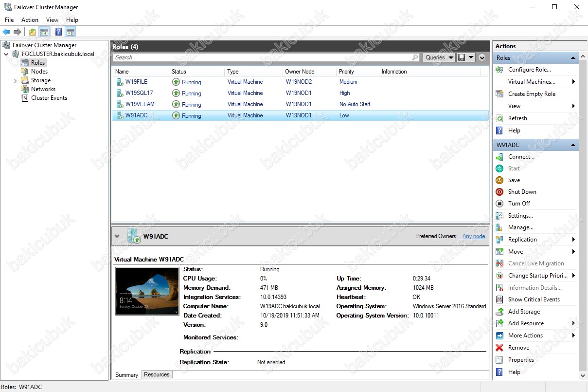This screenshot has height=392, width=588.
Task: Click the More Actions arrow icon
Action: [499, 336]
